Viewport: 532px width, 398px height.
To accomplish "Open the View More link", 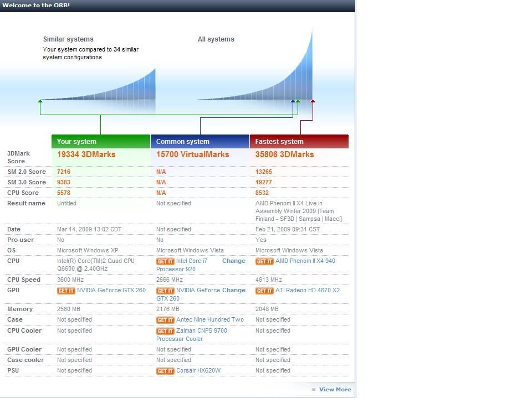I will (x=335, y=389).
